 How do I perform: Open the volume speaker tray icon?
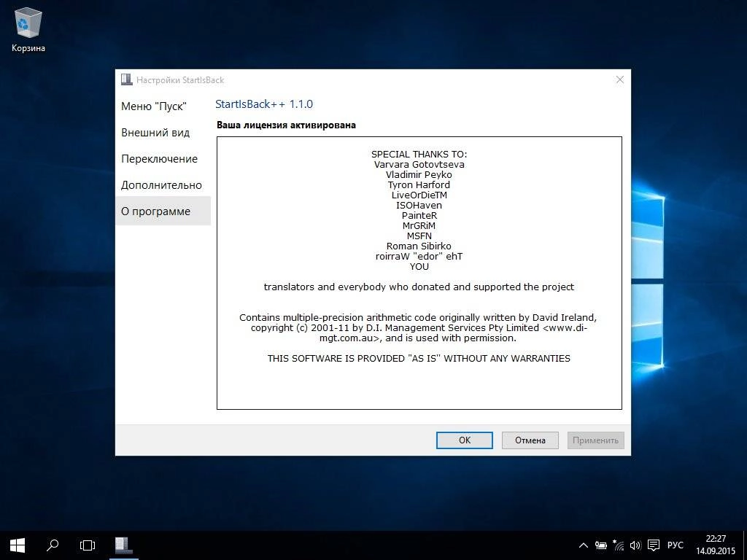[x=635, y=545]
